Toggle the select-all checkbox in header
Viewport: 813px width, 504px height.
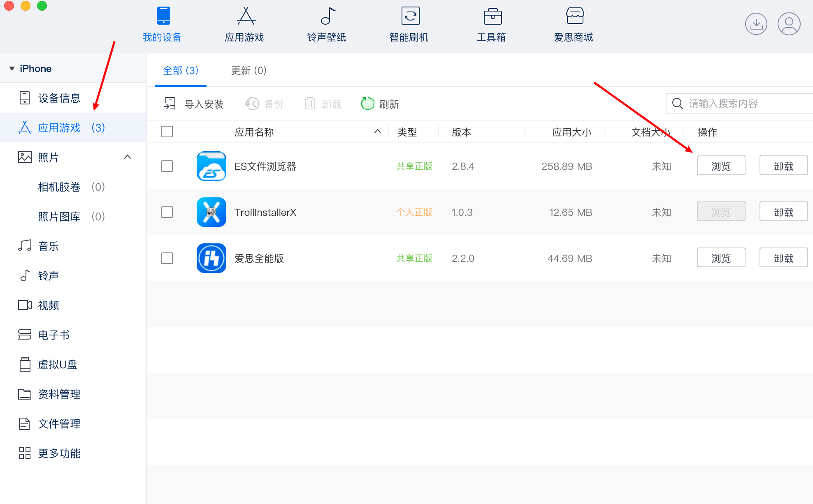click(x=167, y=132)
